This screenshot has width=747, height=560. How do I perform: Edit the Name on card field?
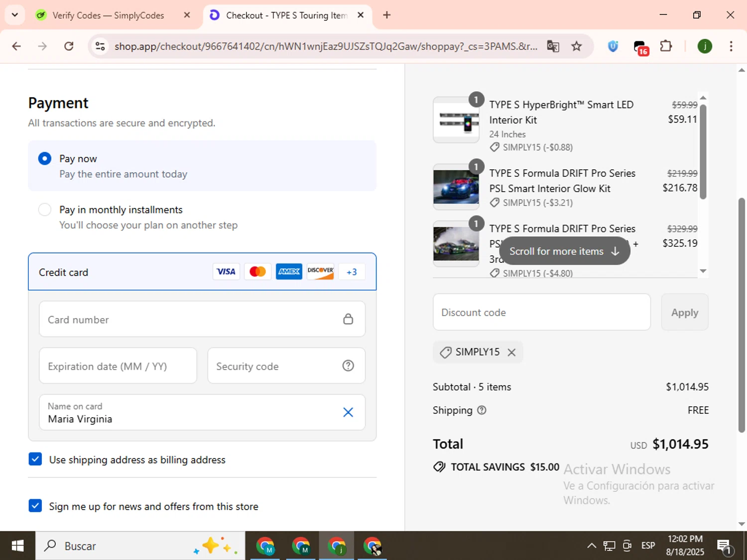[202, 413]
